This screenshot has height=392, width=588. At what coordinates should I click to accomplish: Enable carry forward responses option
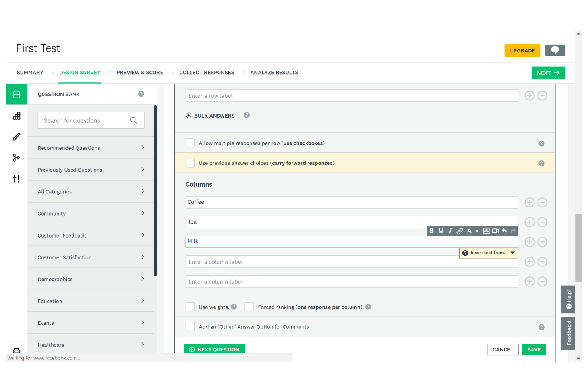point(190,163)
